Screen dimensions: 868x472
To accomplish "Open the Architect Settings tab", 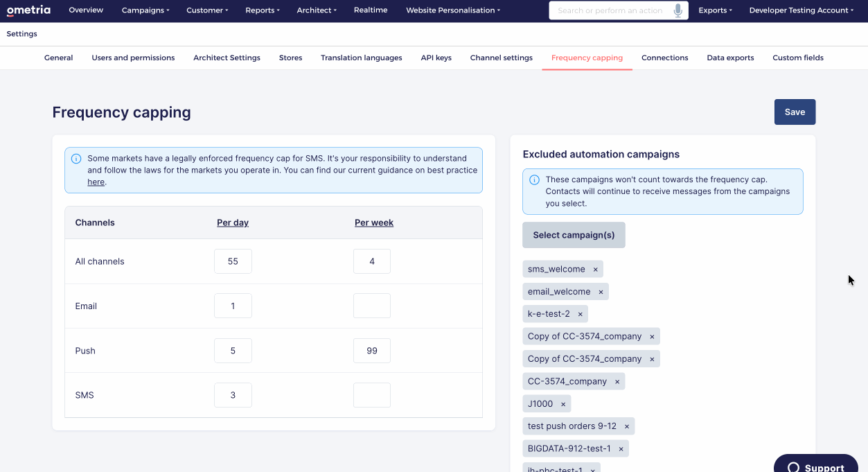I will click(x=227, y=58).
